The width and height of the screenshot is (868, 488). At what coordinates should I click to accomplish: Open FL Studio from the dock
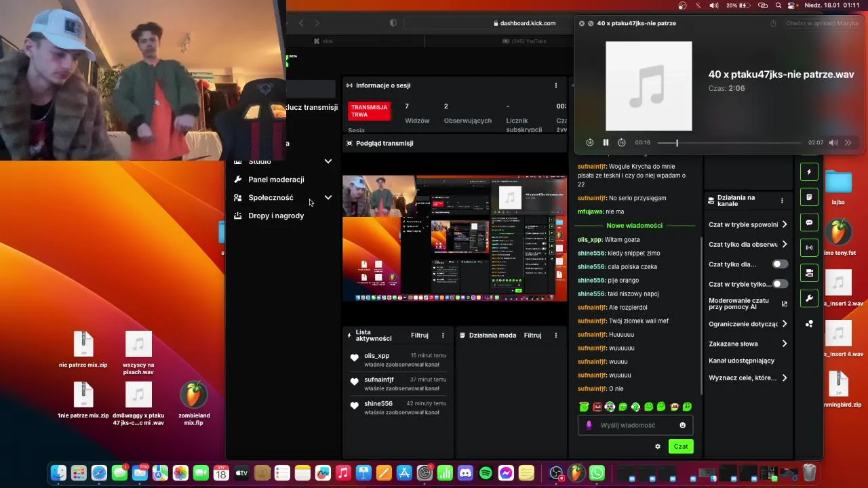[576, 472]
